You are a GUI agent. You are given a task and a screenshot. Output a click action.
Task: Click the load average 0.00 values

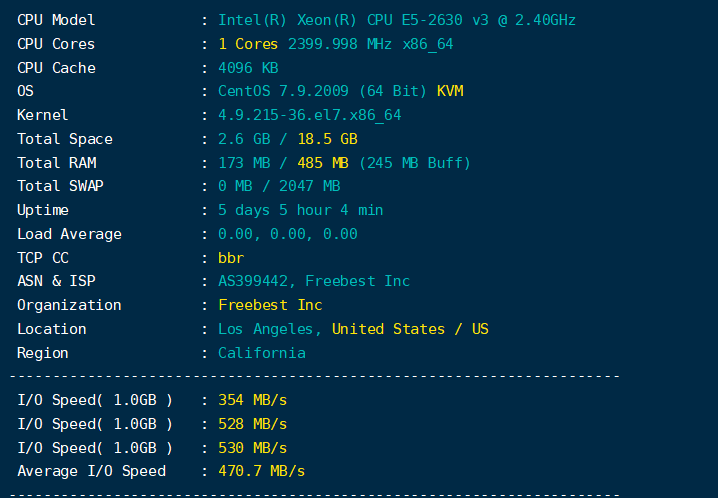288,234
